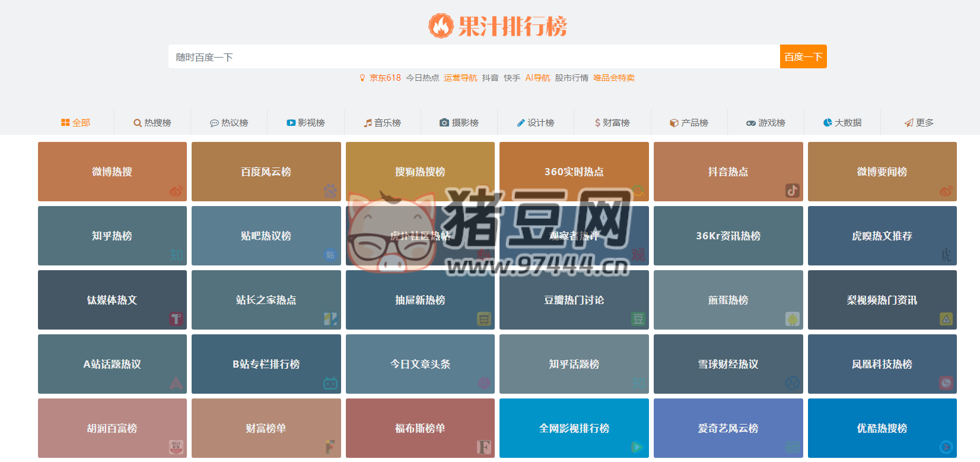Screen dimensions: 980x462
Task: Open the 知乎话题榜 card
Action: click(574, 364)
